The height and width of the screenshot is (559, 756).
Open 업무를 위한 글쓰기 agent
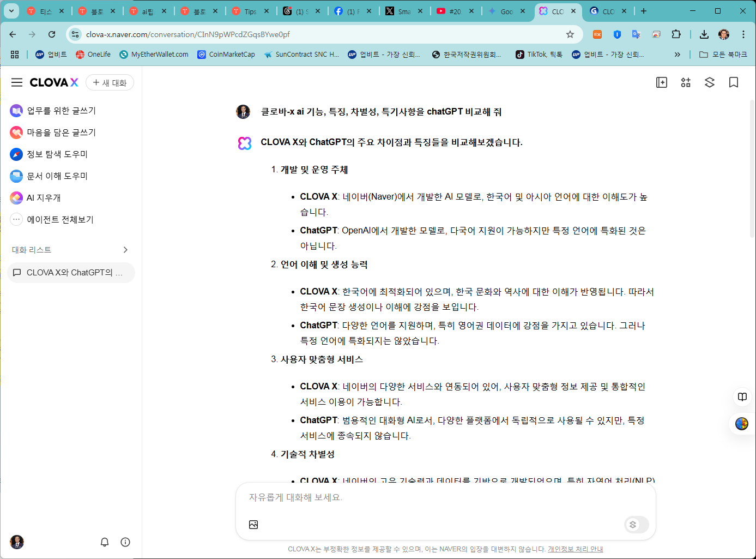[53, 111]
